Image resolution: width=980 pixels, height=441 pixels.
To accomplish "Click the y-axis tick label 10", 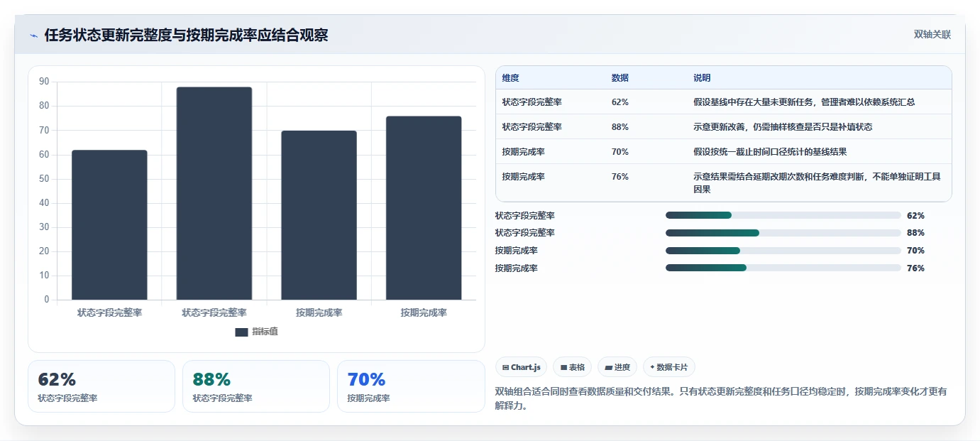I will [x=44, y=276].
